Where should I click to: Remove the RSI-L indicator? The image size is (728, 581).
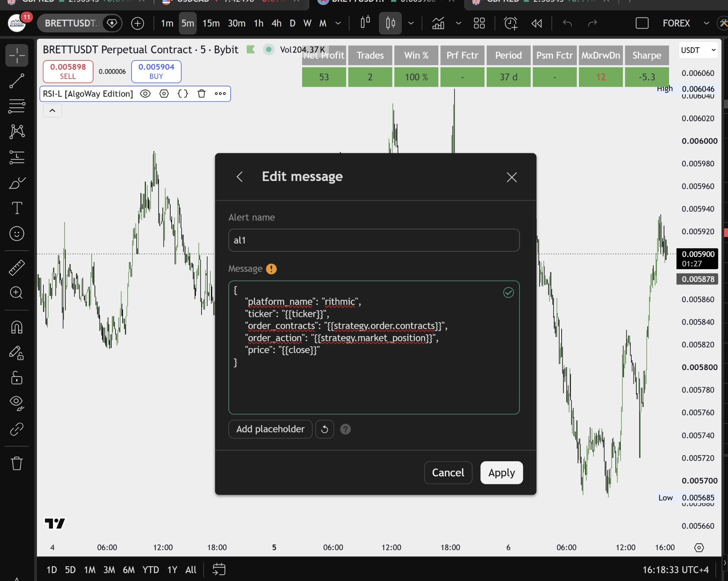[202, 94]
